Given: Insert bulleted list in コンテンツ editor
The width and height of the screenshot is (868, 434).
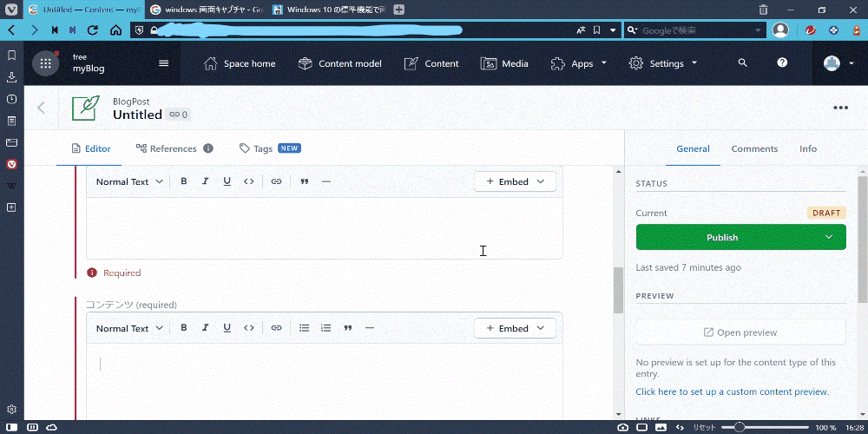Looking at the screenshot, I should point(304,328).
